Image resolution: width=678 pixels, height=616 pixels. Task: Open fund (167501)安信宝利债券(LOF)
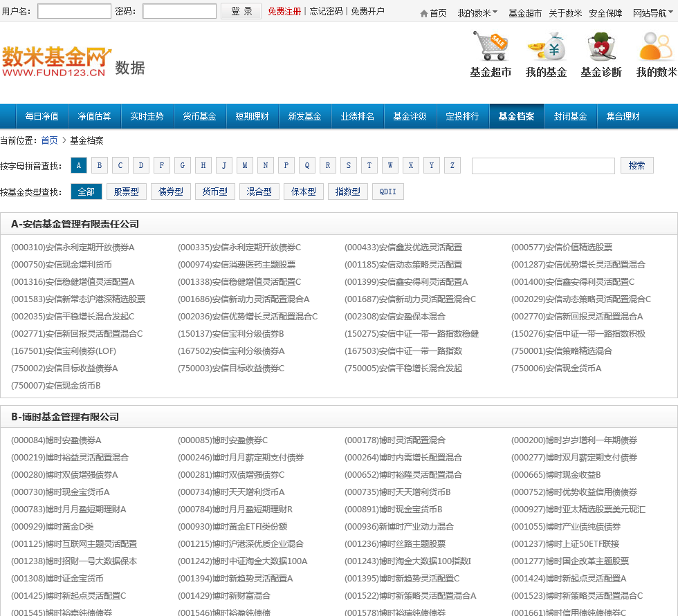64,351
